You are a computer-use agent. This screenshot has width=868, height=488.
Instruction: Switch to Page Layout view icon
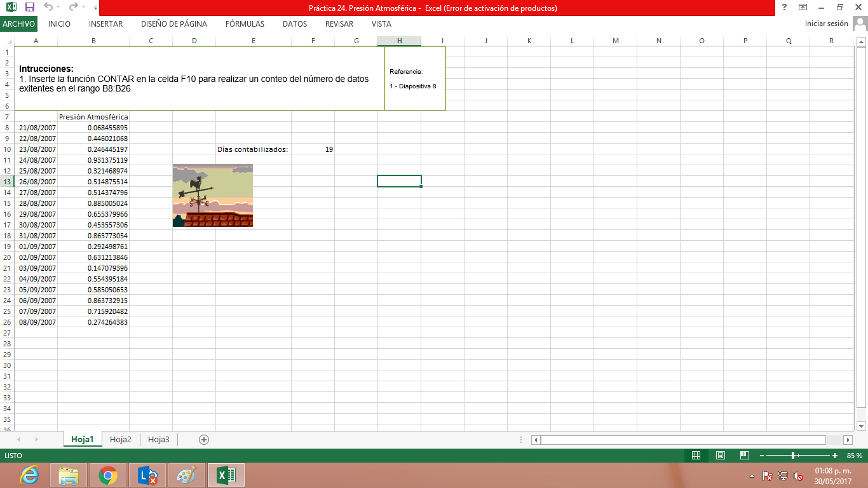click(x=720, y=456)
